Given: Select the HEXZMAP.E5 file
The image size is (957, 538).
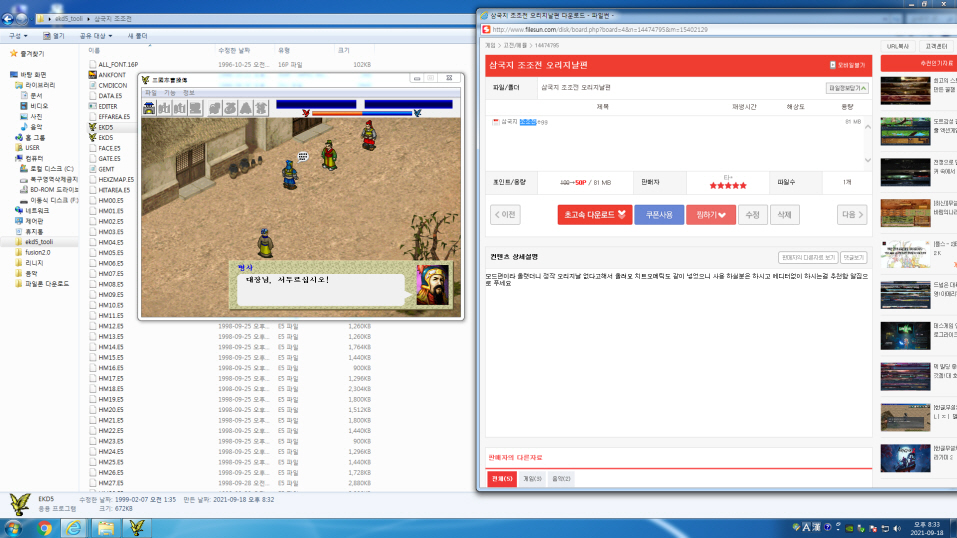Looking at the screenshot, I should 112,180.
